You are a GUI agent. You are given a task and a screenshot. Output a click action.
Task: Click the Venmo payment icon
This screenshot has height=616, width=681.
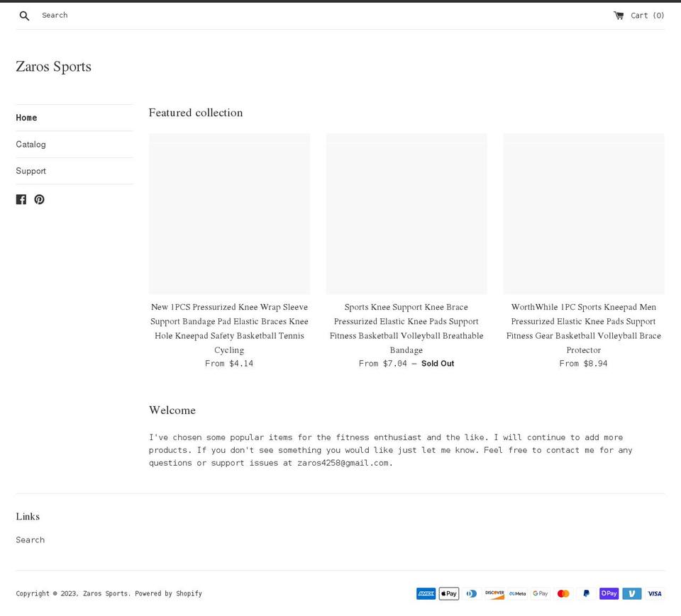tap(632, 593)
